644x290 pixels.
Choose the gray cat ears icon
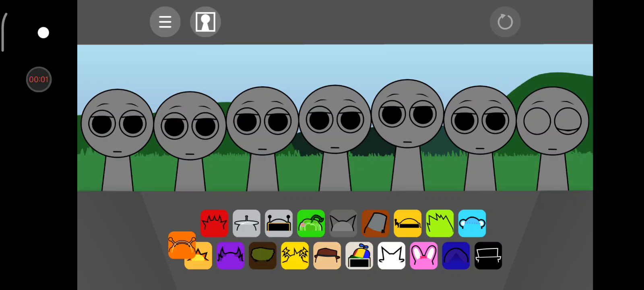pos(343,223)
